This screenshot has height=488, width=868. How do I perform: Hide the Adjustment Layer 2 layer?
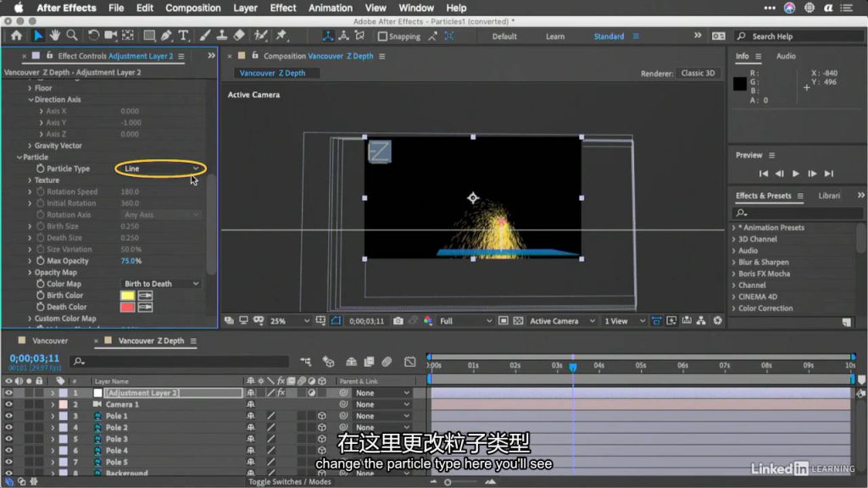8,393
